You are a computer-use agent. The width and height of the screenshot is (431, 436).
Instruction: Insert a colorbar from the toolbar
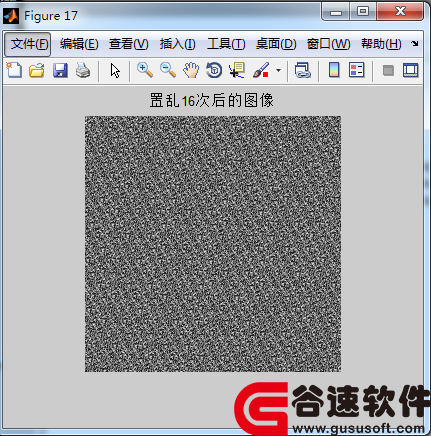coord(334,70)
